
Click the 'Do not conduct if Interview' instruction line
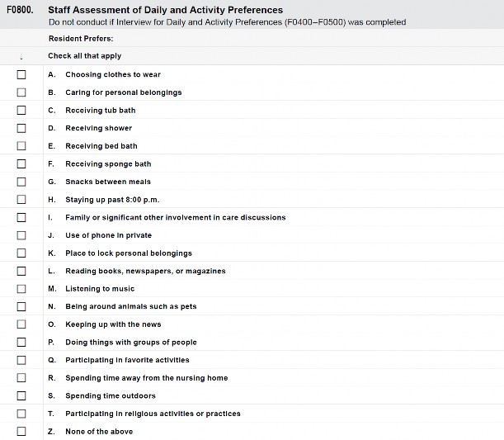pyautogui.click(x=227, y=22)
